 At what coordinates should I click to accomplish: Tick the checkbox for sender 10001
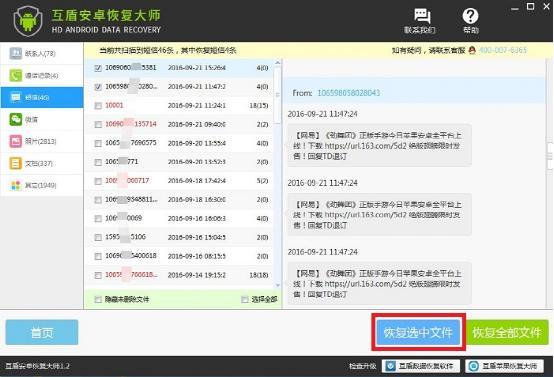pos(98,106)
